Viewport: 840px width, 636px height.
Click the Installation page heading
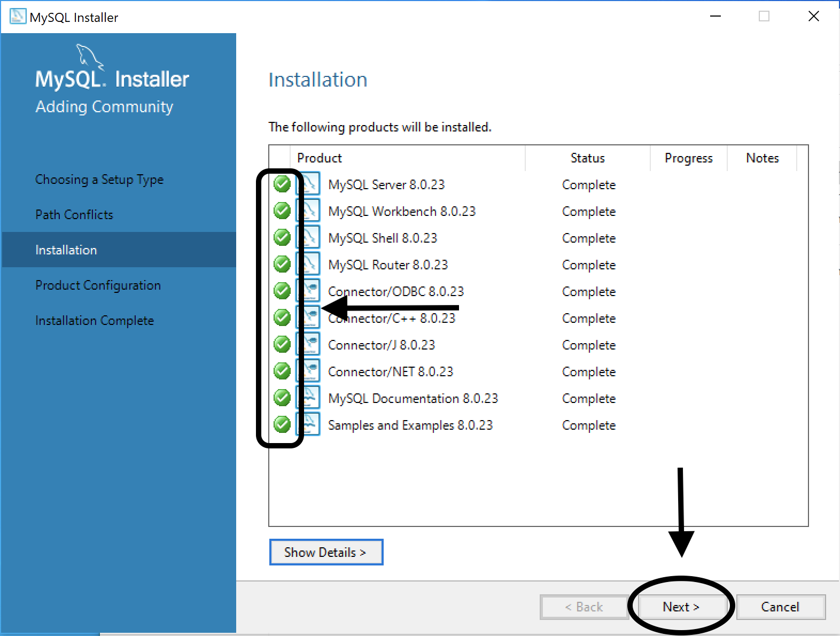[318, 80]
